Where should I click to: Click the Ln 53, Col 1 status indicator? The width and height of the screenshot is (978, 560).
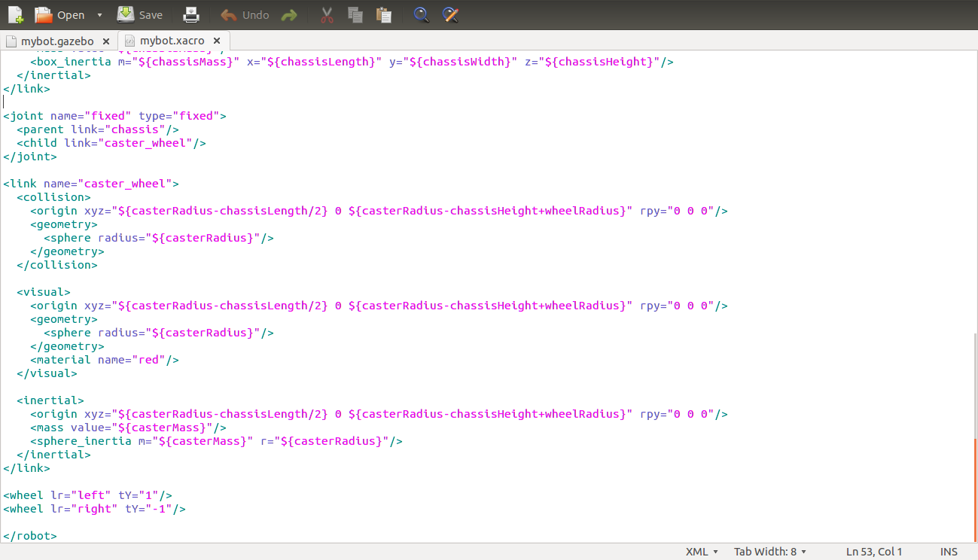[x=874, y=552]
